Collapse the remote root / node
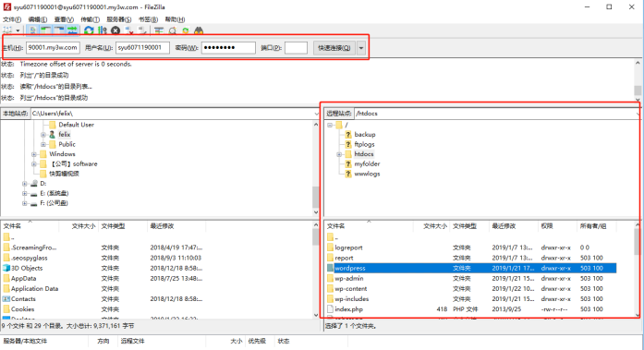644x350 pixels. point(330,125)
